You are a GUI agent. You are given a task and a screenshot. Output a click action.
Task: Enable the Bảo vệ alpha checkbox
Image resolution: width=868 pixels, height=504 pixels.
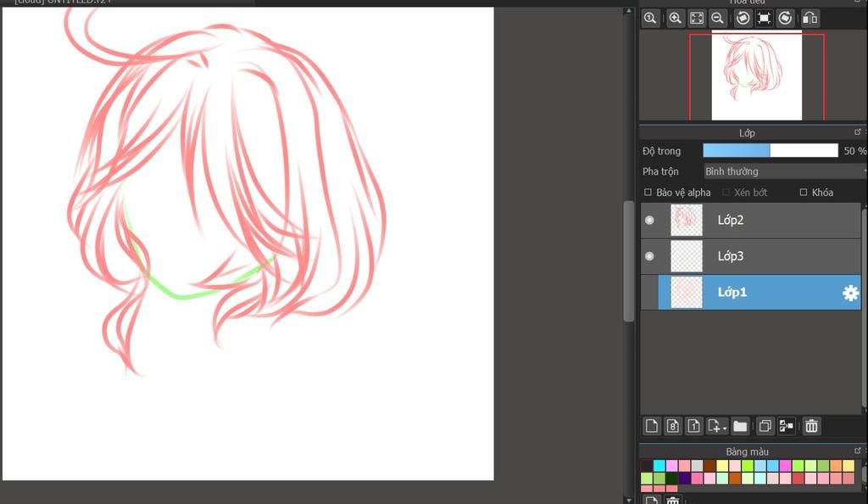648,193
